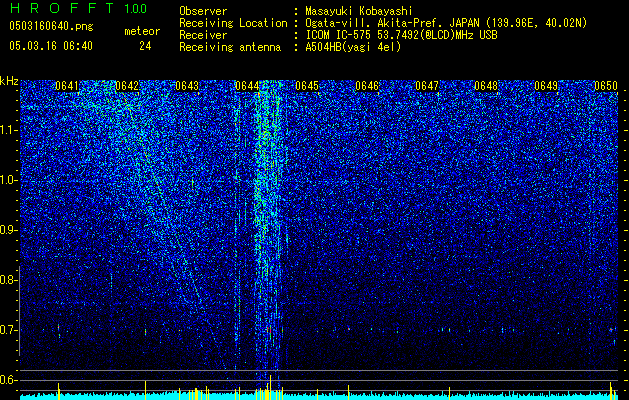Click the 'Receiver' field label

coord(203,35)
